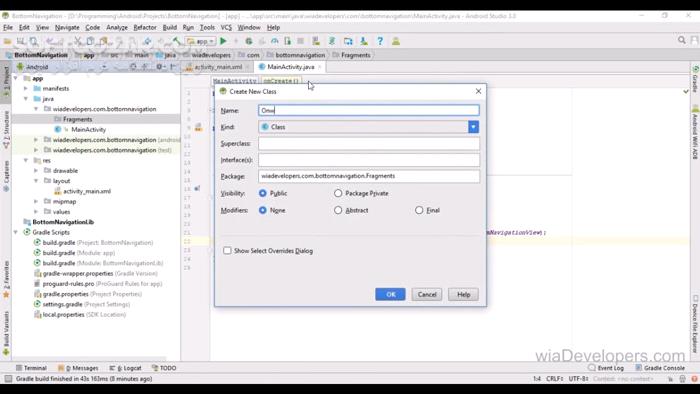Enable Show Select Overrides Dialog checkbox
Viewport: 700px width, 394px height.
tap(227, 251)
